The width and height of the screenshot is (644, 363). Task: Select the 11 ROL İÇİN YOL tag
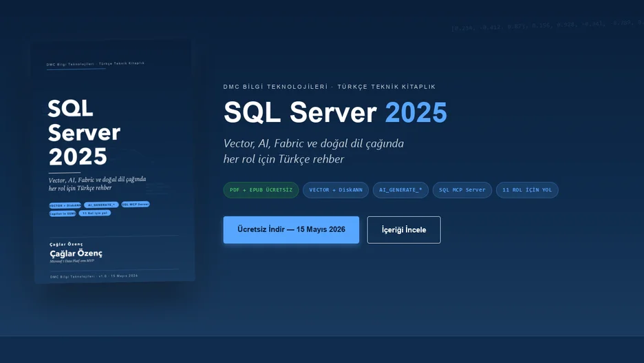[527, 190]
